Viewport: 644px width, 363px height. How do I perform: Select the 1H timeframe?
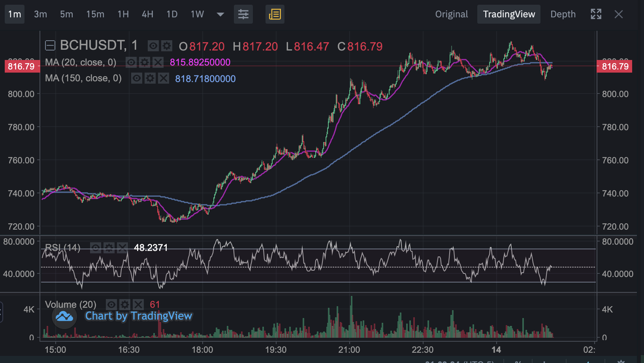click(123, 14)
